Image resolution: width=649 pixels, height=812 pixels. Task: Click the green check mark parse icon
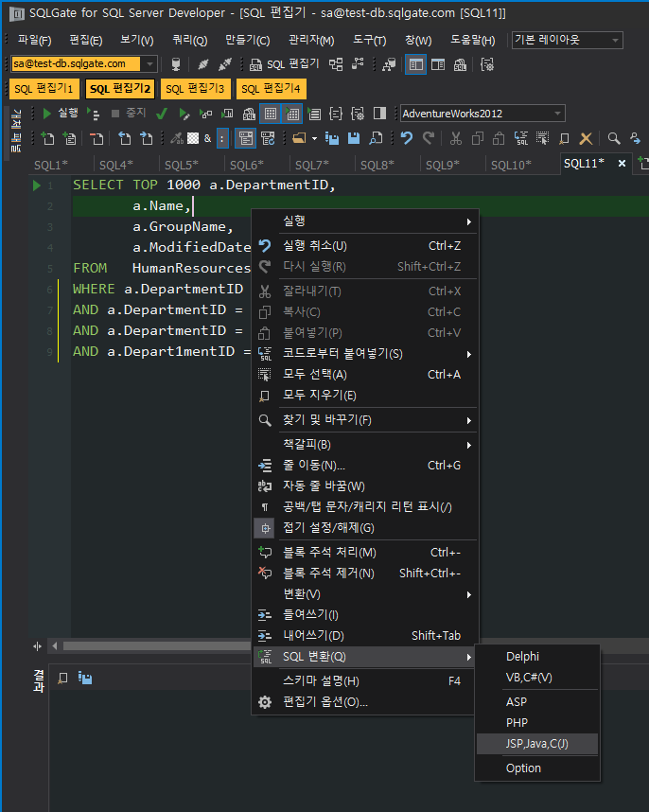click(x=162, y=114)
